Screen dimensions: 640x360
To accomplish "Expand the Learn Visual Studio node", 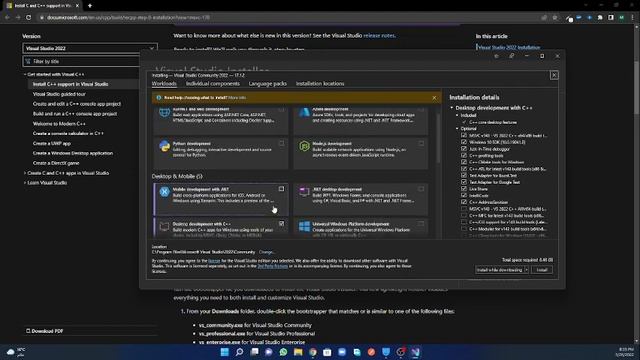I will coord(25,183).
